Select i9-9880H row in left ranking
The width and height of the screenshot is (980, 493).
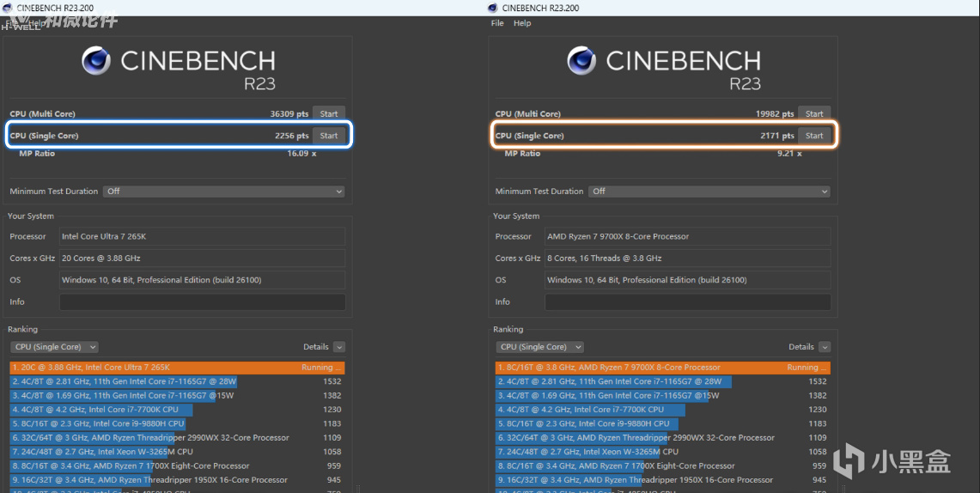(x=178, y=423)
